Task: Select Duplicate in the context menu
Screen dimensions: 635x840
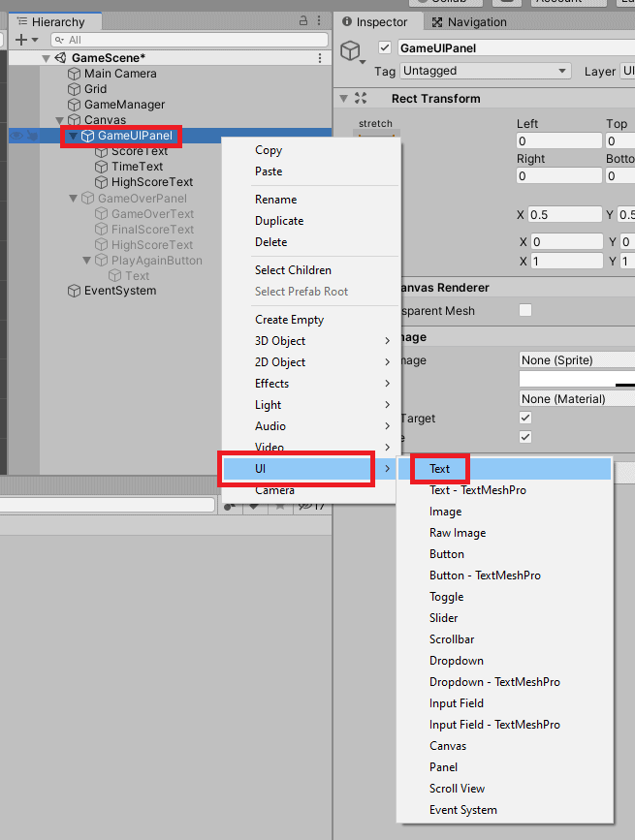Action: (x=279, y=221)
